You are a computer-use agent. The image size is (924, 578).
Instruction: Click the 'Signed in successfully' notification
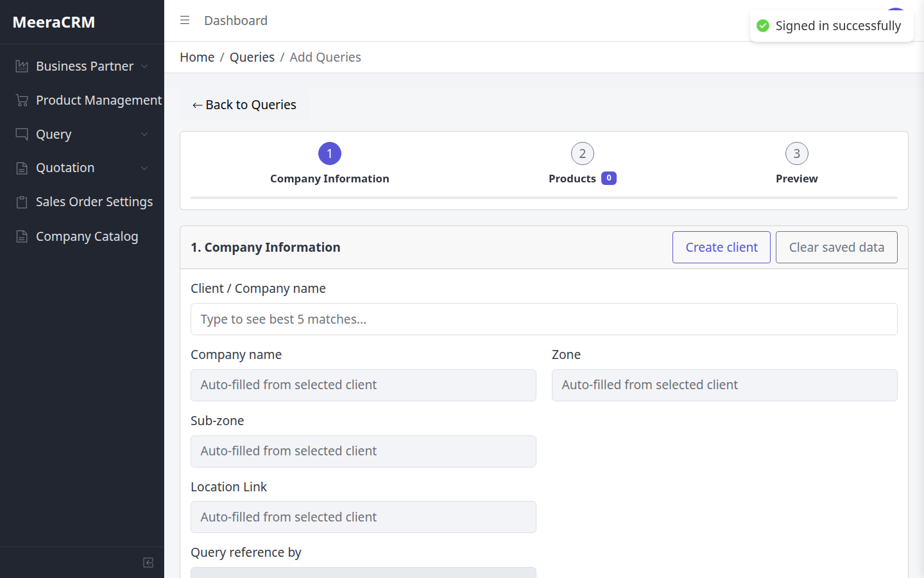(832, 26)
